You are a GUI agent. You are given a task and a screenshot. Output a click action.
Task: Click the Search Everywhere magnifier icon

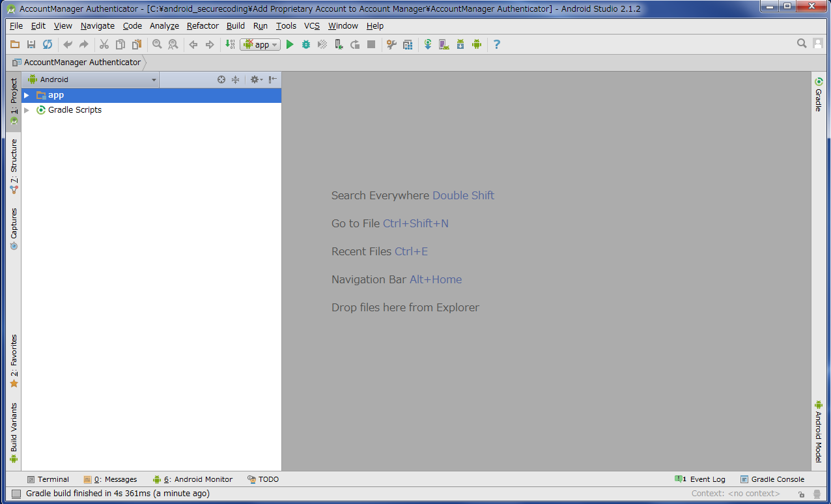[x=802, y=44]
